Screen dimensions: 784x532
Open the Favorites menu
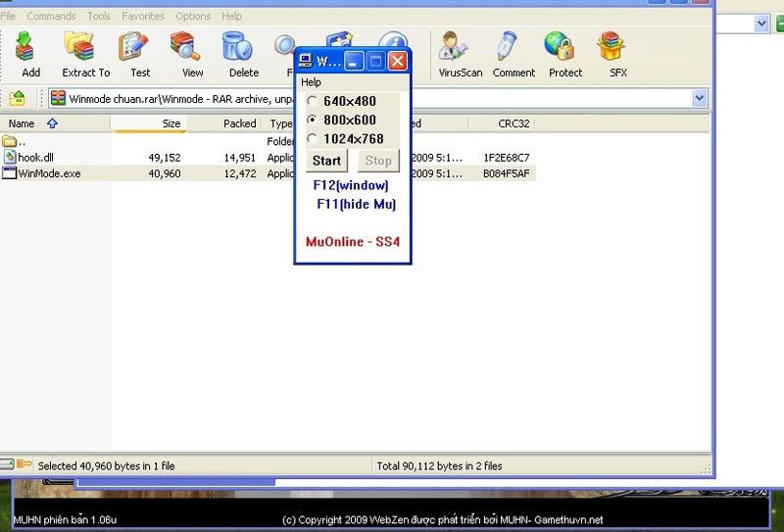pyautogui.click(x=143, y=16)
